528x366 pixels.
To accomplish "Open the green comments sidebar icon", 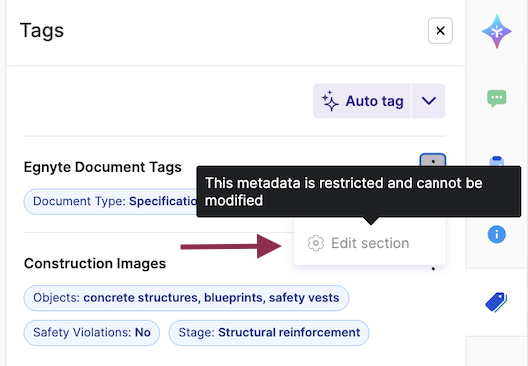I will (x=497, y=98).
